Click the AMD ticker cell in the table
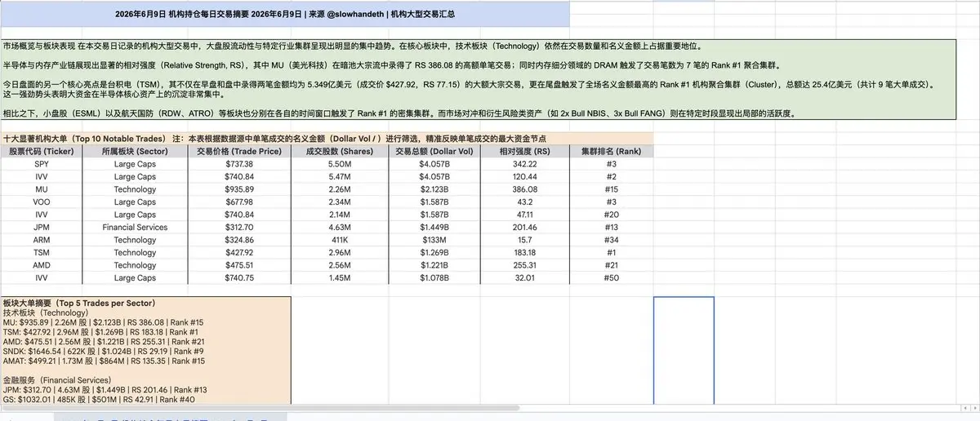The width and height of the screenshot is (980, 421). 42,265
